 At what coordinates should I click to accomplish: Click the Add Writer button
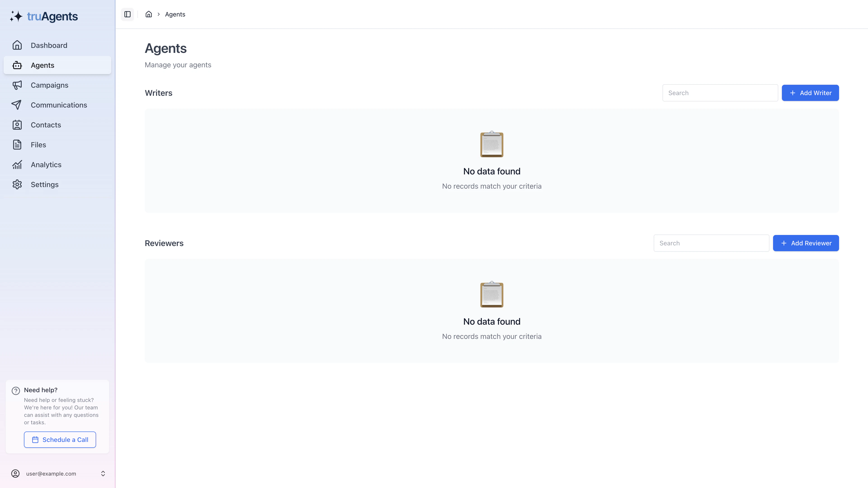(810, 93)
